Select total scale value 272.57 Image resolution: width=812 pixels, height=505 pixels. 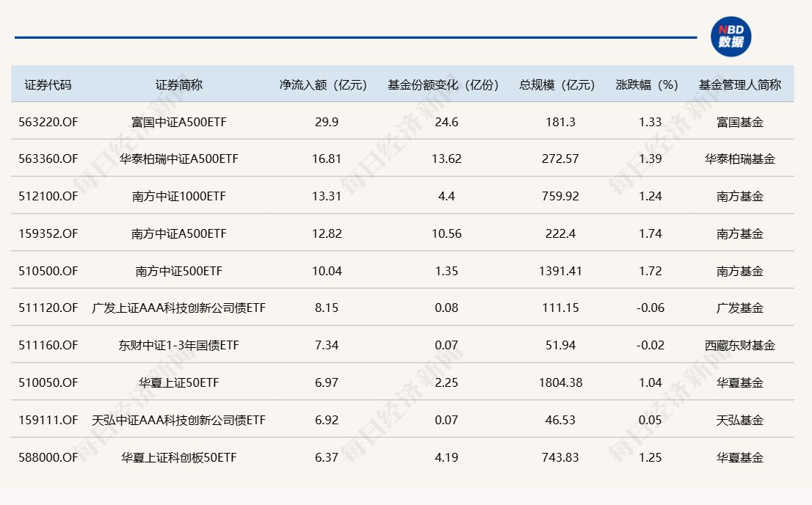[x=560, y=159]
